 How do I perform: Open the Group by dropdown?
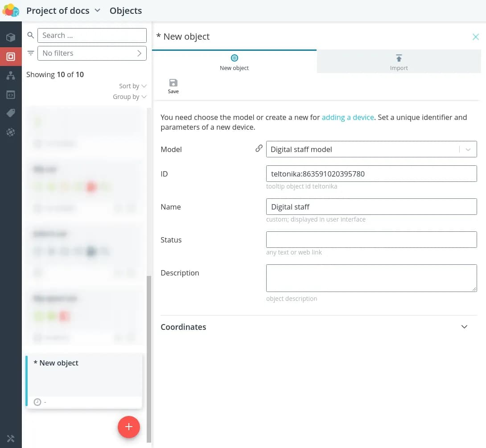pos(129,97)
